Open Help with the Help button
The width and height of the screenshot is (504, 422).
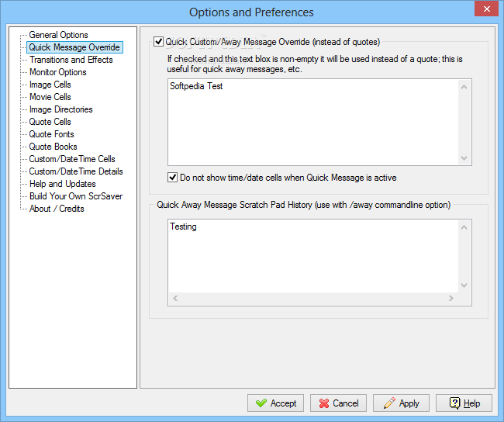point(464,403)
